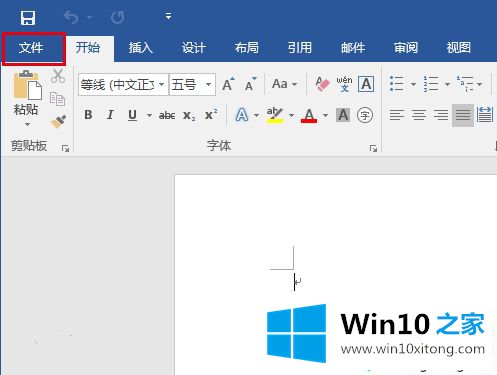
Task: Expand the Paste options arrow below 粘贴
Action: click(27, 124)
